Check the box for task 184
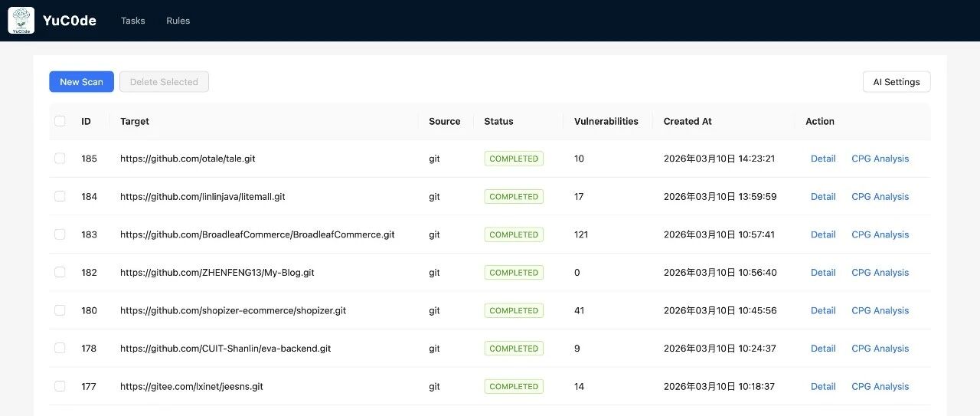980x416 pixels. click(x=60, y=196)
